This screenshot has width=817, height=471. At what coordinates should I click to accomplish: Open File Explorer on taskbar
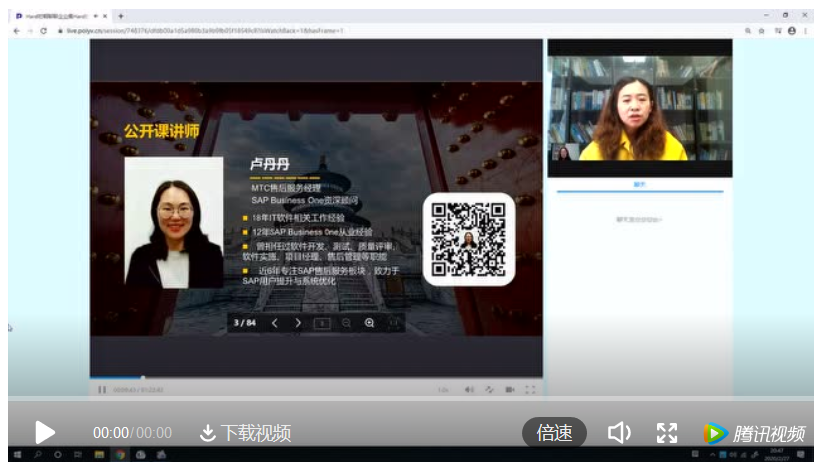coord(99,454)
